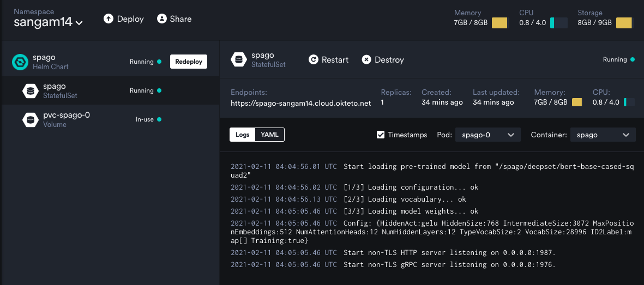Select the spago Helm Chart row
Screen dimensions: 644x285
[x=110, y=62]
